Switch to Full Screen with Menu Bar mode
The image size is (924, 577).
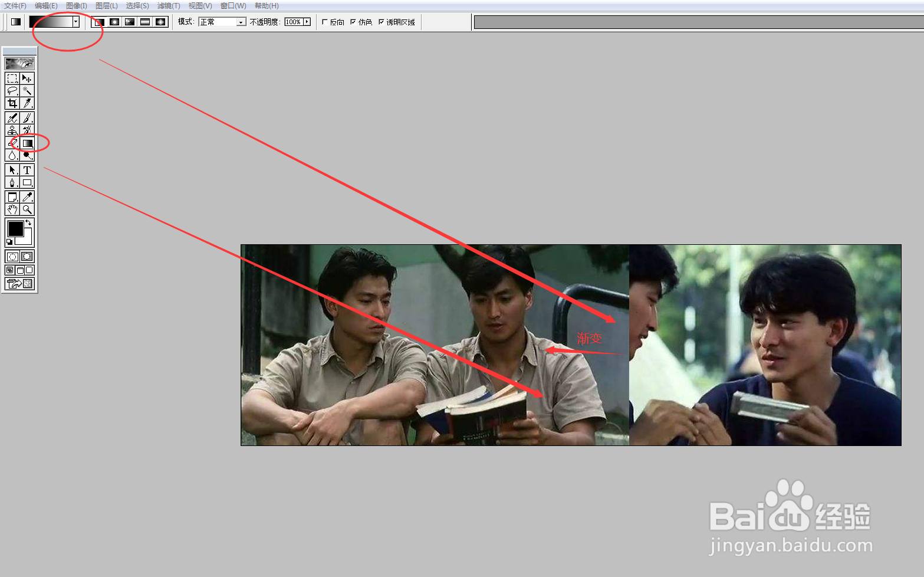click(x=19, y=270)
